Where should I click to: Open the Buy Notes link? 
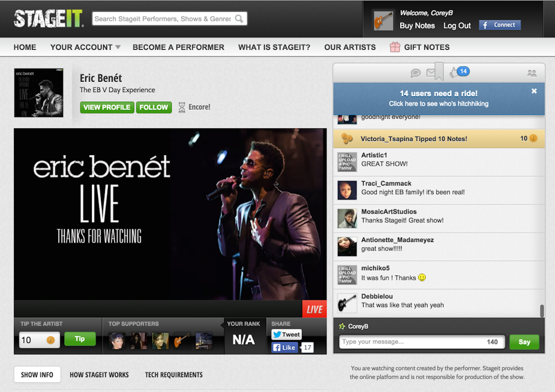tap(417, 26)
